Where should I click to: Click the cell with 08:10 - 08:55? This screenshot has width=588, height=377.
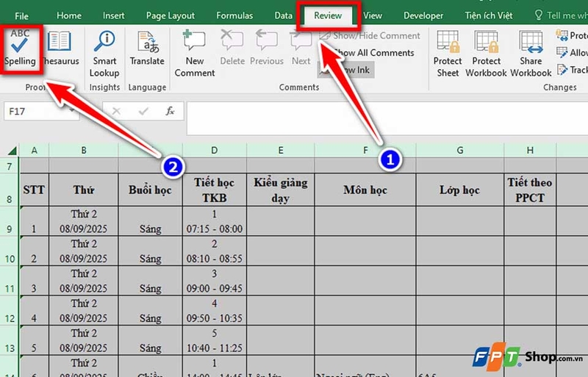[214, 251]
